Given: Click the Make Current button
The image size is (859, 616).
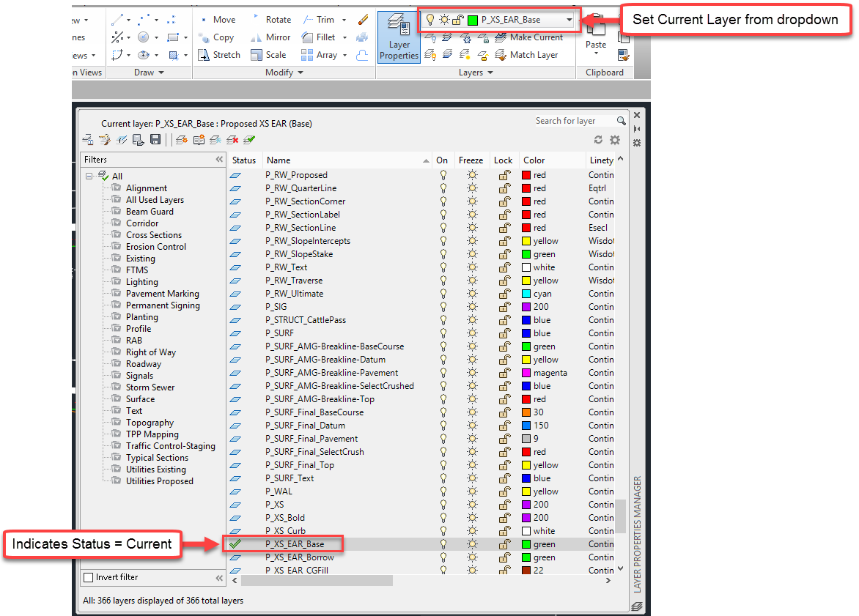Looking at the screenshot, I should (x=536, y=37).
